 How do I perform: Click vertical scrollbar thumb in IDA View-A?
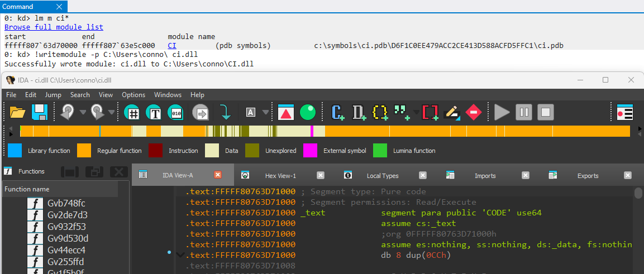(638, 193)
